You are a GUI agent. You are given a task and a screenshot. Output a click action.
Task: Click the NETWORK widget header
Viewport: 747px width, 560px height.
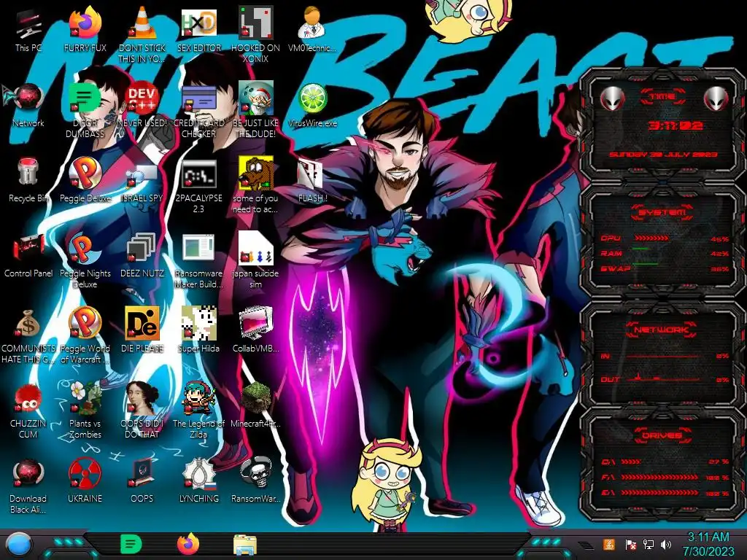click(661, 329)
